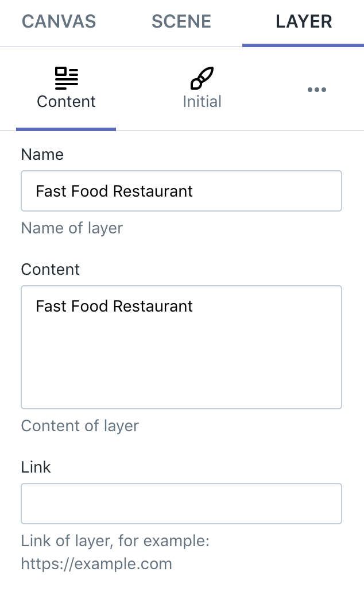The height and width of the screenshot is (591, 364).
Task: Click the empty Link input field
Action: point(181,504)
